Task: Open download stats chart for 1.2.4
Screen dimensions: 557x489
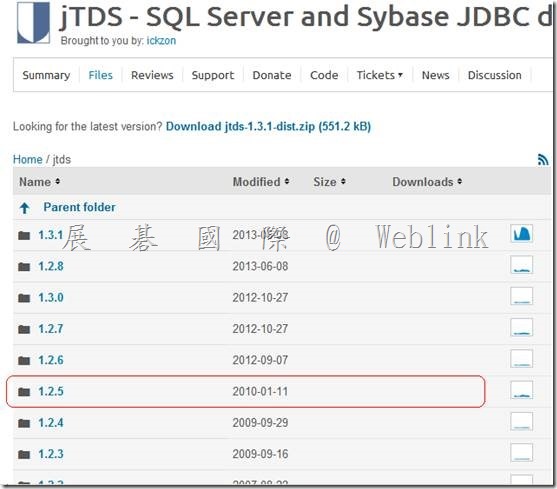Action: point(521,421)
